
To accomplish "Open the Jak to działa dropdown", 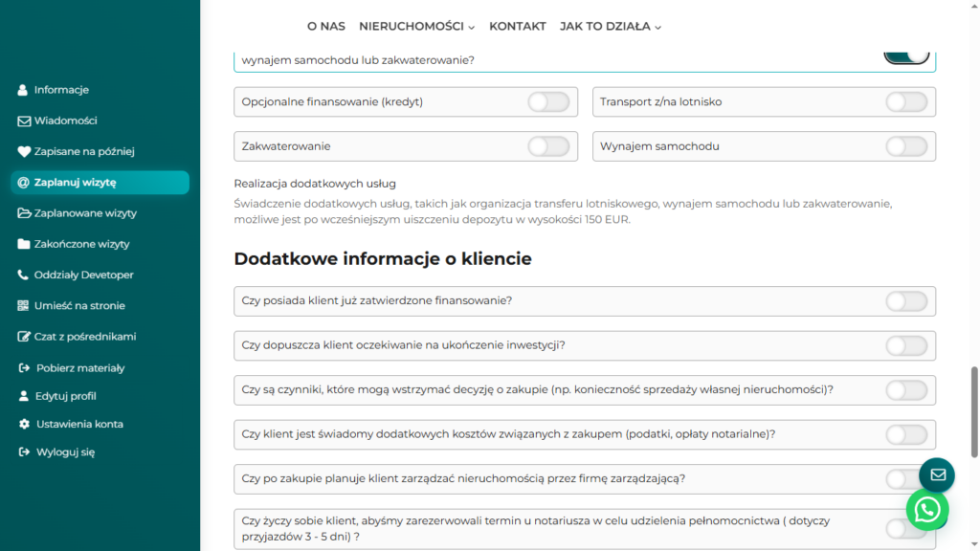I will click(x=610, y=27).
